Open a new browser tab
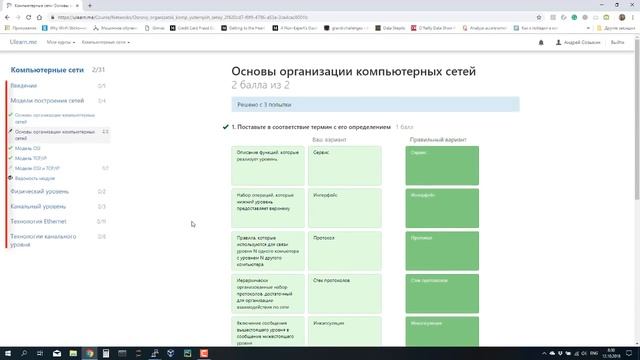Image resolution: width=640 pixels, height=360 pixels. pos(90,5)
